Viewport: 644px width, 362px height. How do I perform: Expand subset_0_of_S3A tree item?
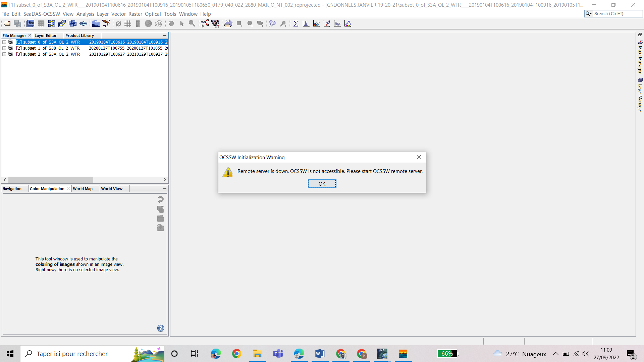(x=4, y=42)
